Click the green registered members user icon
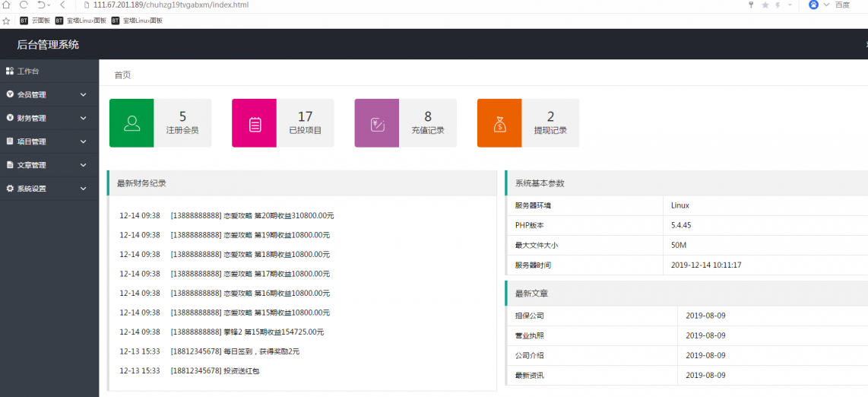 click(x=131, y=123)
